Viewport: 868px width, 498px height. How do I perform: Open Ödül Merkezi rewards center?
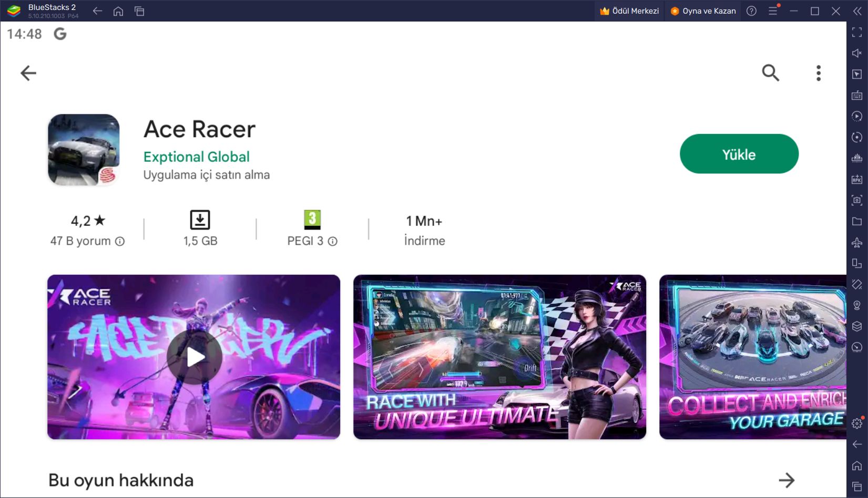pos(629,11)
